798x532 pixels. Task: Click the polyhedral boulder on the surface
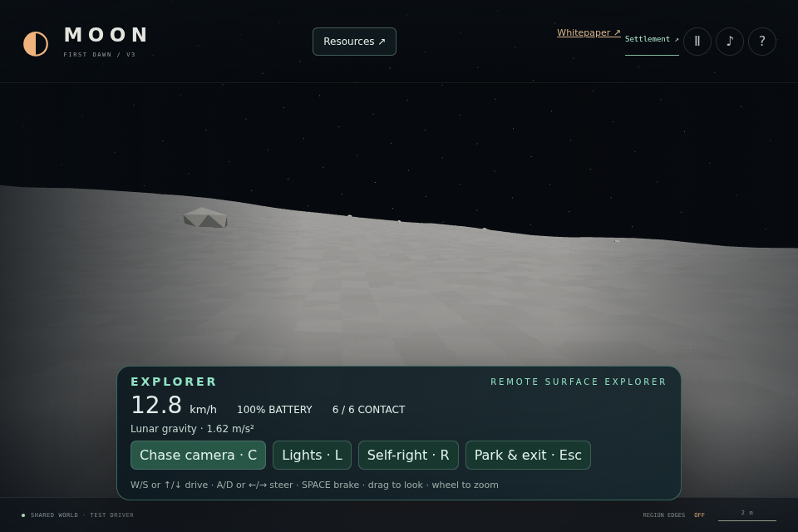pos(205,218)
